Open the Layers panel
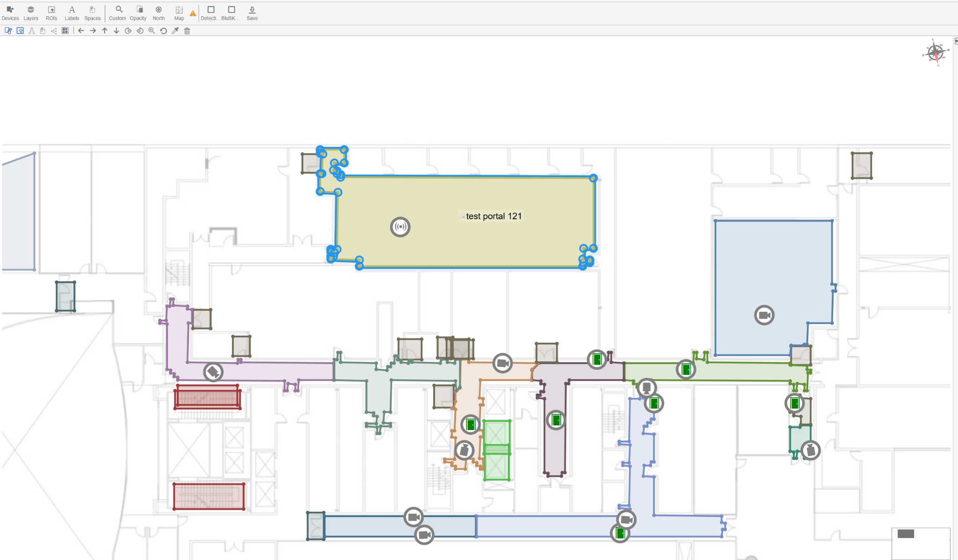958x560 pixels. 31,13
